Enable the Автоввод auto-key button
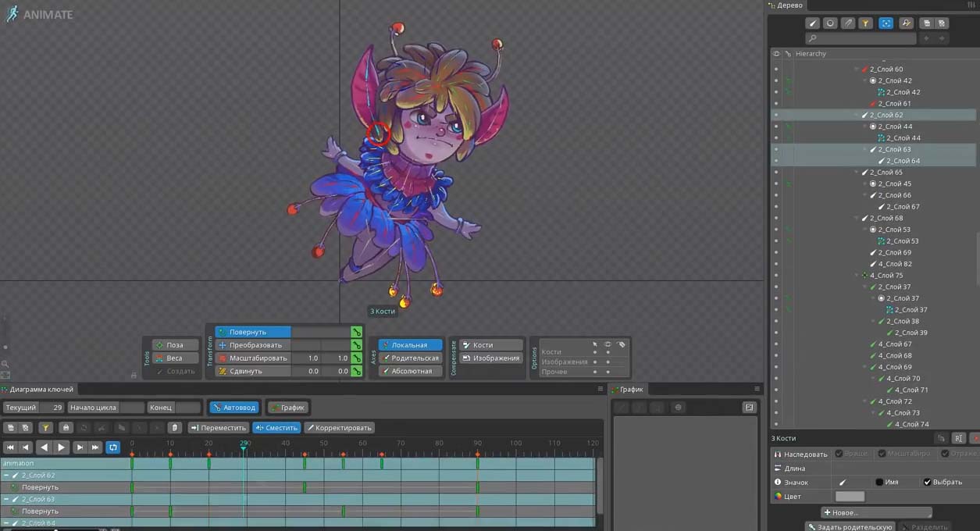 (x=233, y=408)
